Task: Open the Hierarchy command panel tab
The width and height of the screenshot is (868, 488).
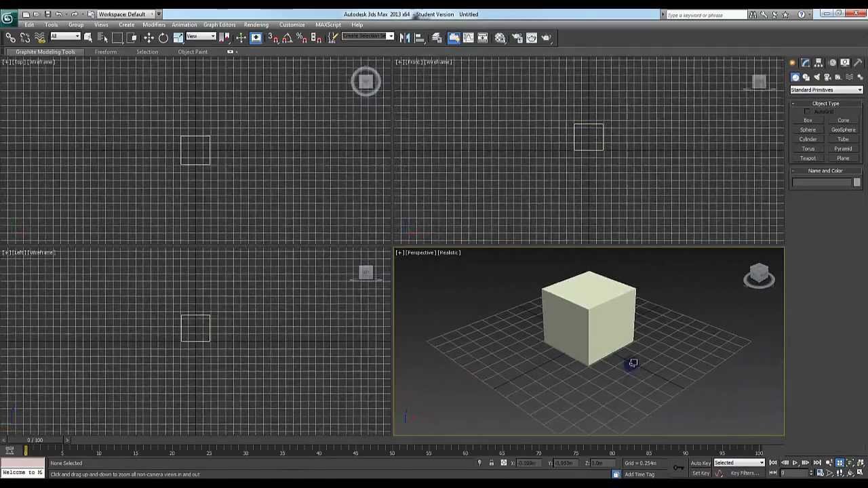Action: click(818, 62)
